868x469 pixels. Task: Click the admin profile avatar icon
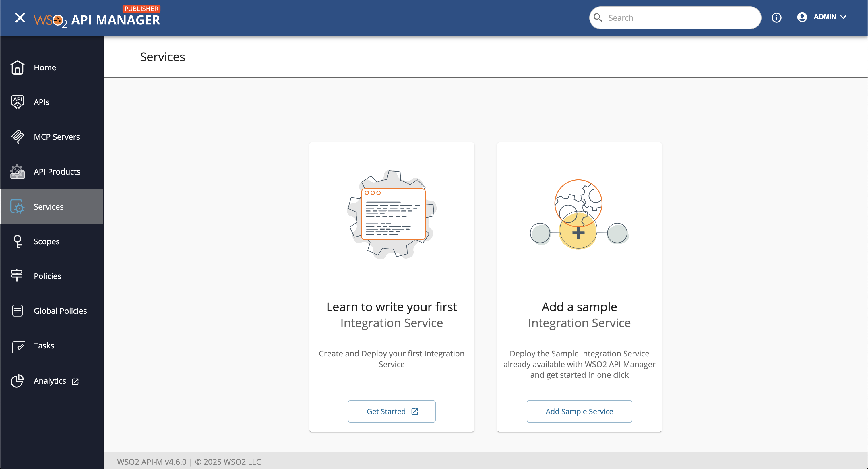coord(802,17)
